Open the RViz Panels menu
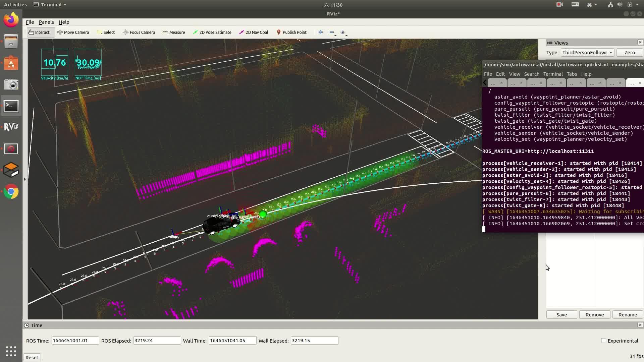The height and width of the screenshot is (362, 644). 46,22
